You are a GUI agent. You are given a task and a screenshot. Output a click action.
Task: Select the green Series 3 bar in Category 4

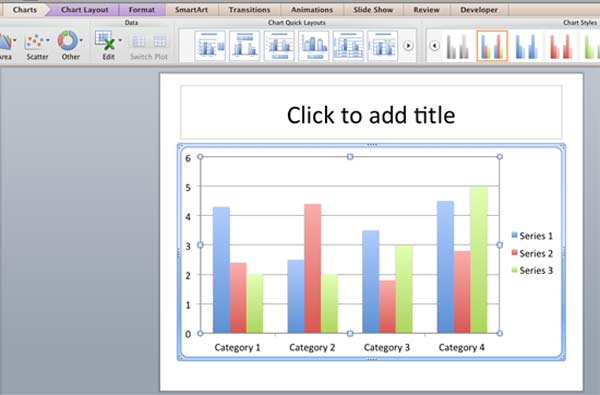(479, 260)
